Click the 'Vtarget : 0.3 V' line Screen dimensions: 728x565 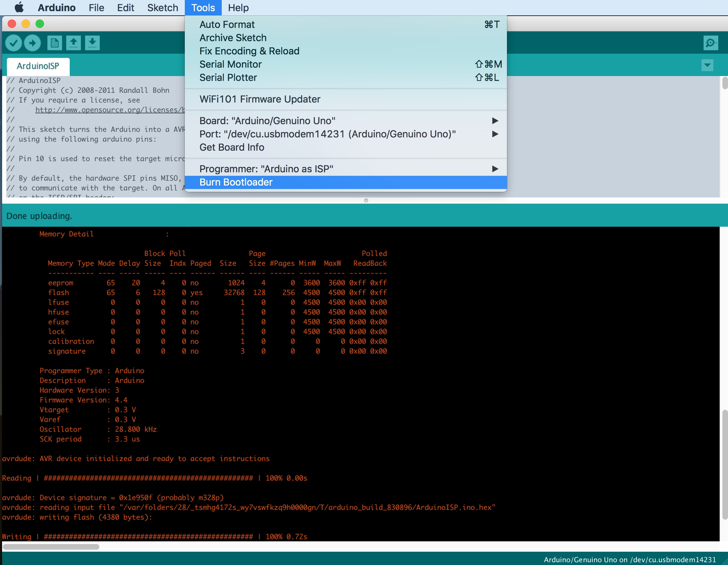[88, 410]
